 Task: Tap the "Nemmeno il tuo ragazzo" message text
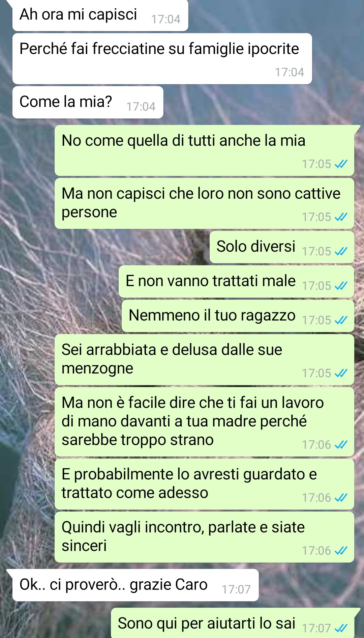212,315
